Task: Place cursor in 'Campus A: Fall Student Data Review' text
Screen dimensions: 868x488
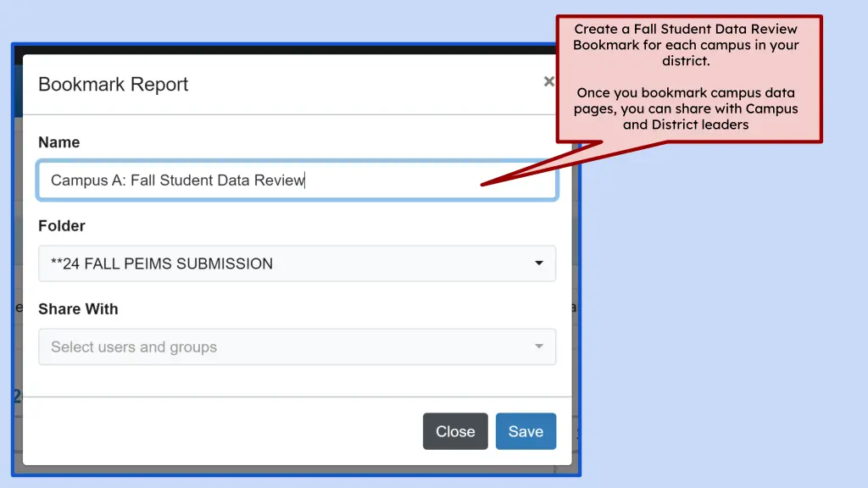Action: tap(177, 180)
